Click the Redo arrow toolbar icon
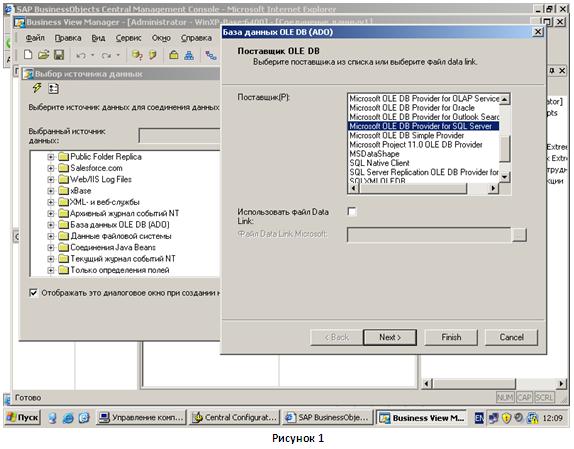The image size is (574, 449). pos(107,55)
